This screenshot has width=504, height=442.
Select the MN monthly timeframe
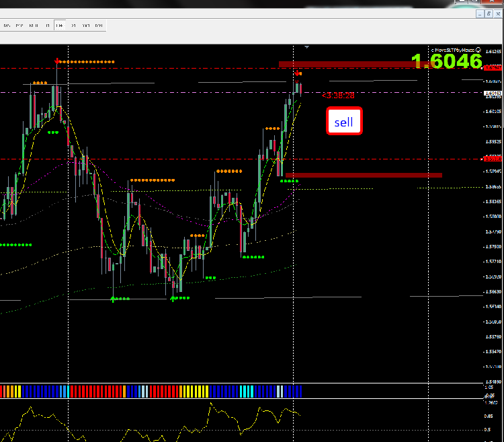(x=99, y=26)
